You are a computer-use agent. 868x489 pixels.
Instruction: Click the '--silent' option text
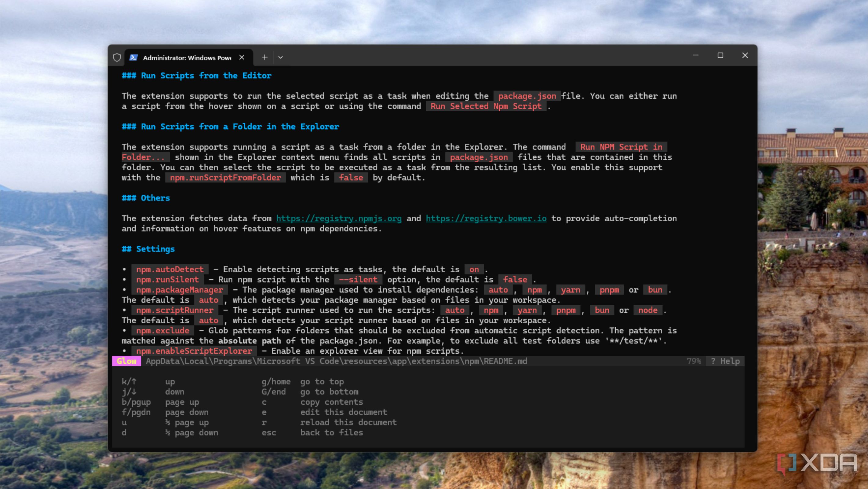358,280
